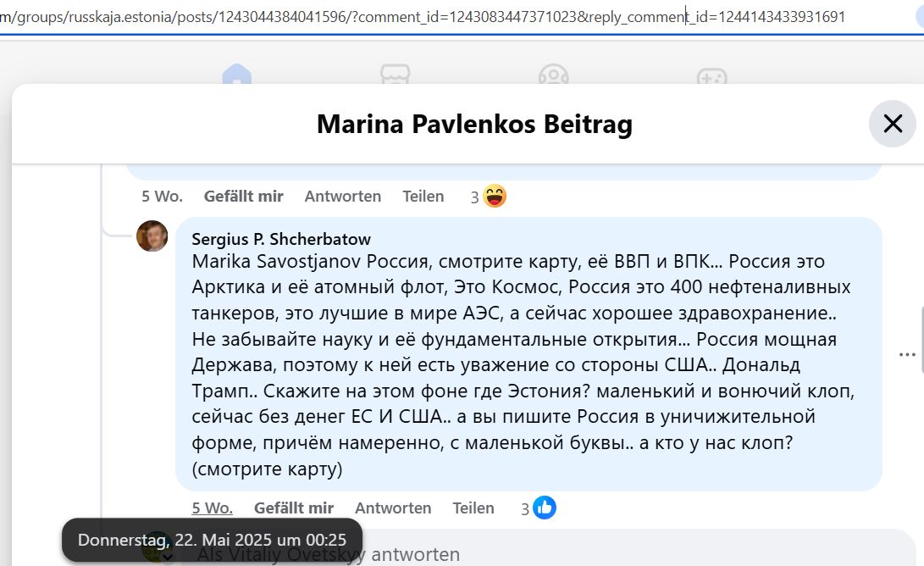This screenshot has width=924, height=566.
Task: Open three-dot options for Sergius's comment
Action: click(x=907, y=354)
